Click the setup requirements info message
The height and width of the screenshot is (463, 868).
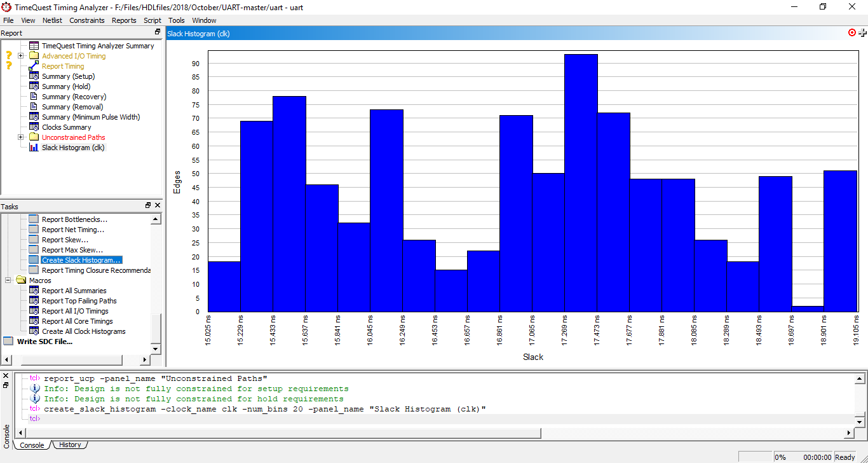[x=196, y=389]
